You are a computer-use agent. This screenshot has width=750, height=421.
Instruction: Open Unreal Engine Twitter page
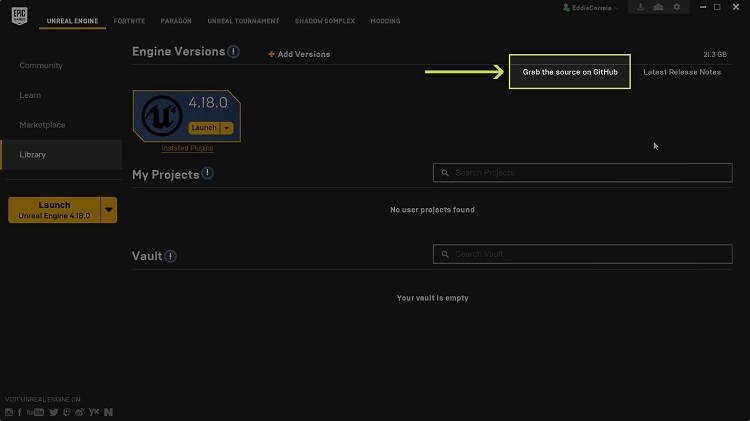tap(54, 412)
